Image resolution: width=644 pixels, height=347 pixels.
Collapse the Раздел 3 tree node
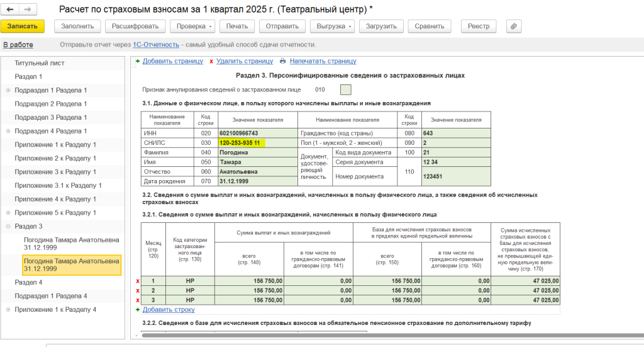8,226
